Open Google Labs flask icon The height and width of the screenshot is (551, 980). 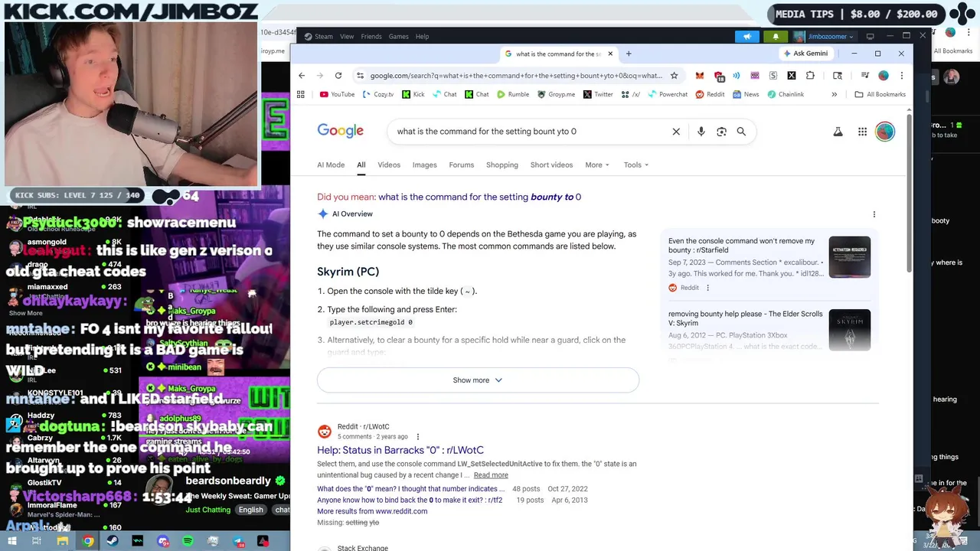point(838,132)
